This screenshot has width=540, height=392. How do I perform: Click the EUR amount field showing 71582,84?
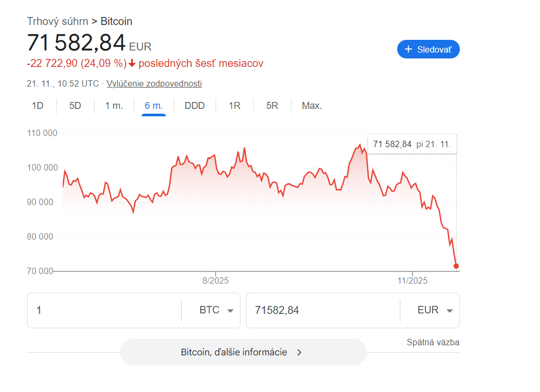click(x=322, y=310)
